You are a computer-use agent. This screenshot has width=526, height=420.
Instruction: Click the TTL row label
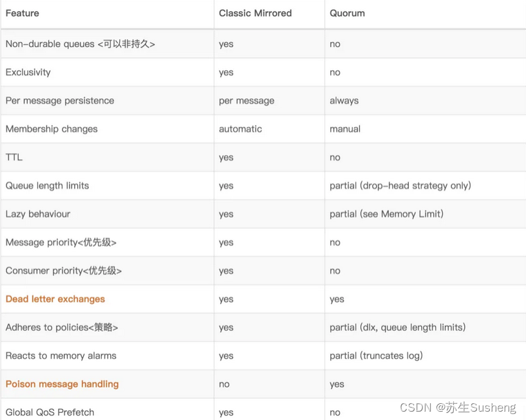pos(14,157)
